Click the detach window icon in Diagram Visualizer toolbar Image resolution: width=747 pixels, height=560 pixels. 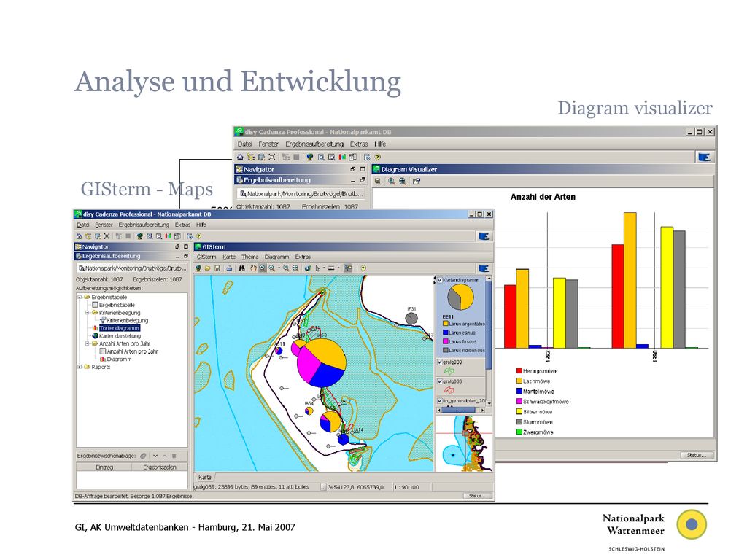click(417, 182)
